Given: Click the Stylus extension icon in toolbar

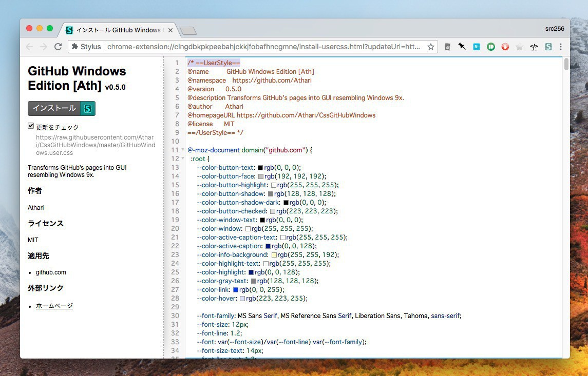Looking at the screenshot, I should click(548, 47).
